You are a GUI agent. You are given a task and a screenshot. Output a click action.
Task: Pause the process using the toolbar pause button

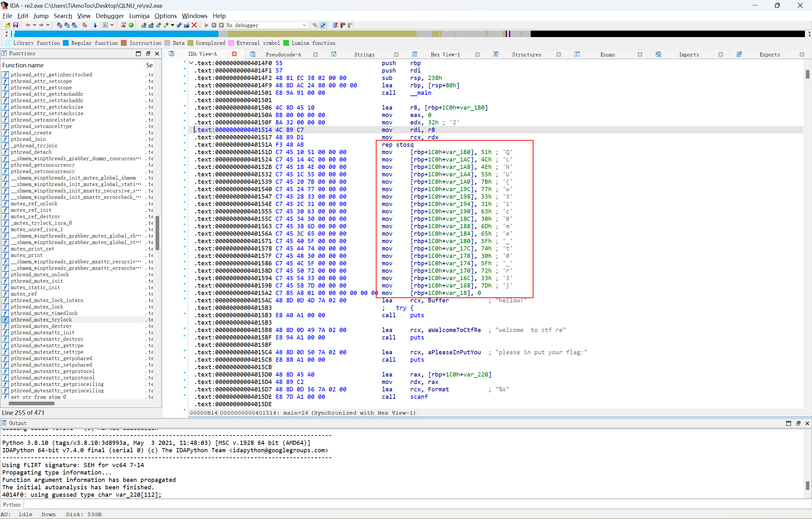point(214,25)
